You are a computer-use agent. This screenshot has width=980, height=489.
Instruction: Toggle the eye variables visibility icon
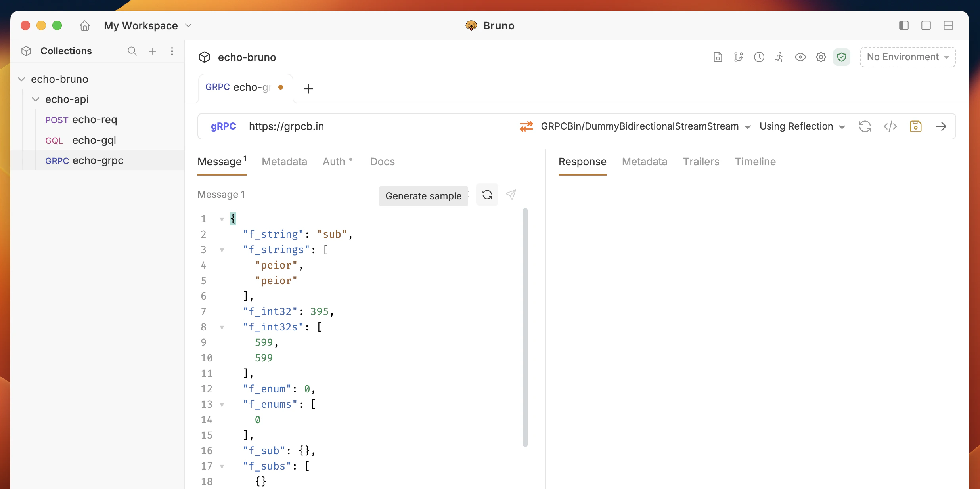click(800, 57)
